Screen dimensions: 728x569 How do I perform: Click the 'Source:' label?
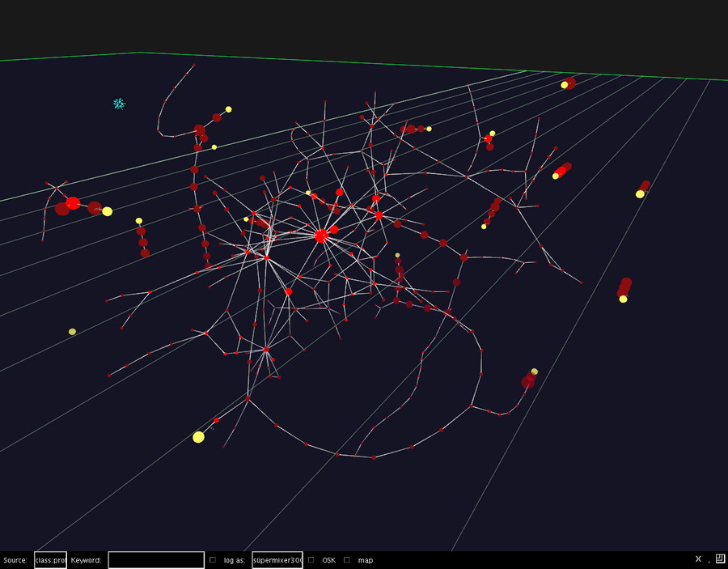pyautogui.click(x=15, y=560)
